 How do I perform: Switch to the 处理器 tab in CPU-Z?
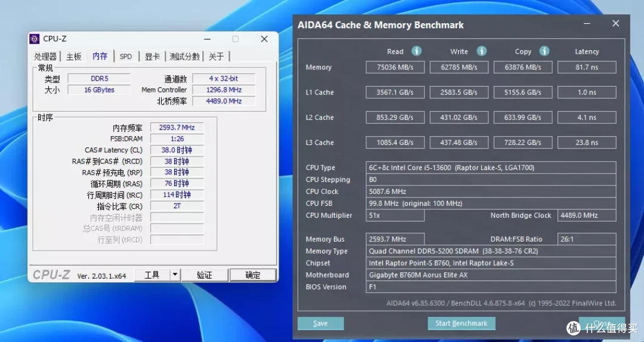pyautogui.click(x=45, y=56)
